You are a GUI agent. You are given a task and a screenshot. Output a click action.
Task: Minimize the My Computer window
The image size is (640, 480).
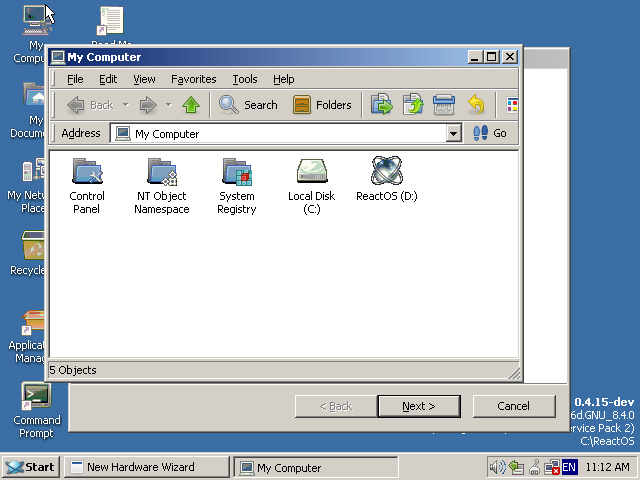[x=476, y=57]
